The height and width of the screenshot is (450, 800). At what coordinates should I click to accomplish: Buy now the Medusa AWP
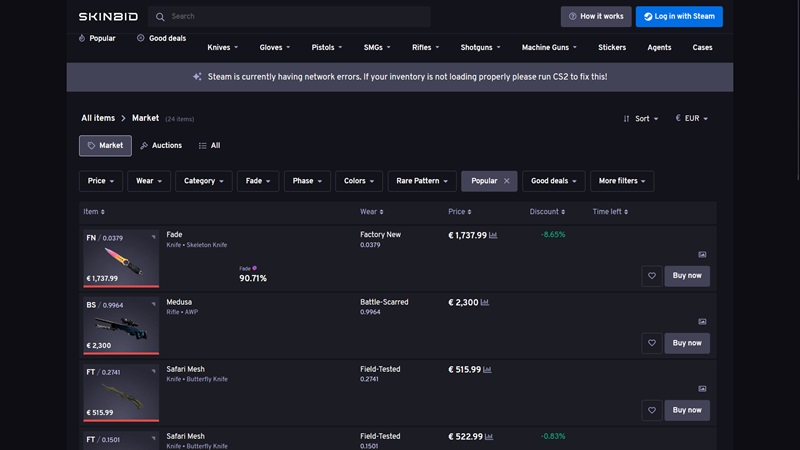(x=687, y=343)
